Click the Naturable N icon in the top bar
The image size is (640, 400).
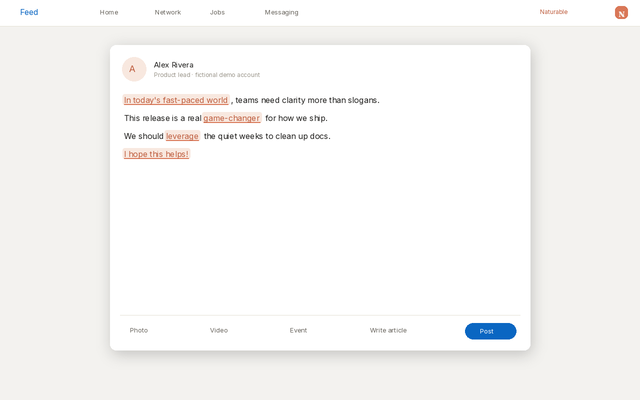(x=621, y=13)
